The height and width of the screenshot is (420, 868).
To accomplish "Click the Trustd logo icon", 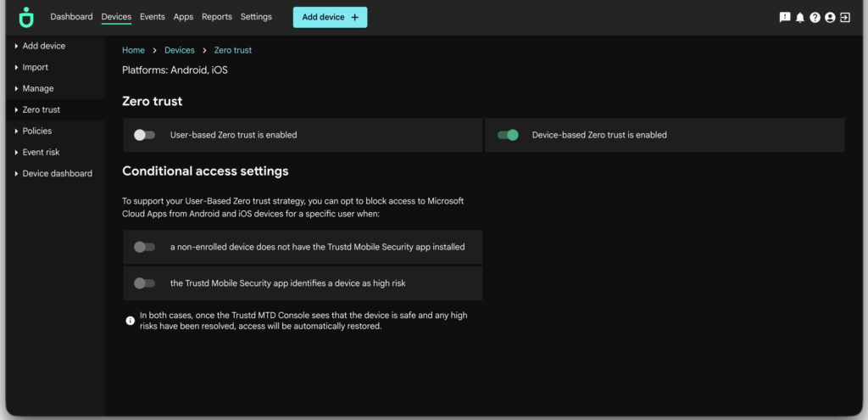I will [x=27, y=17].
